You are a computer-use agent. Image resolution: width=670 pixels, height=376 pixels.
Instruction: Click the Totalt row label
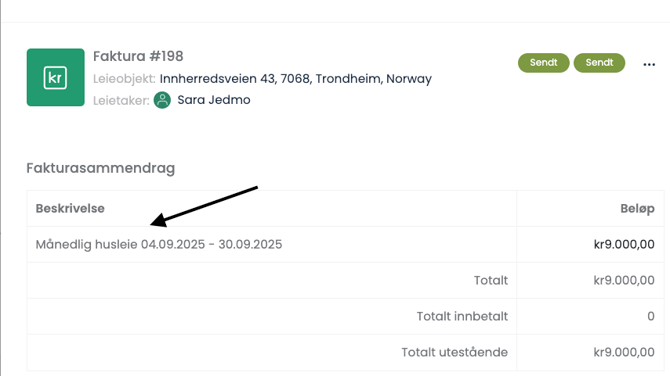491,280
